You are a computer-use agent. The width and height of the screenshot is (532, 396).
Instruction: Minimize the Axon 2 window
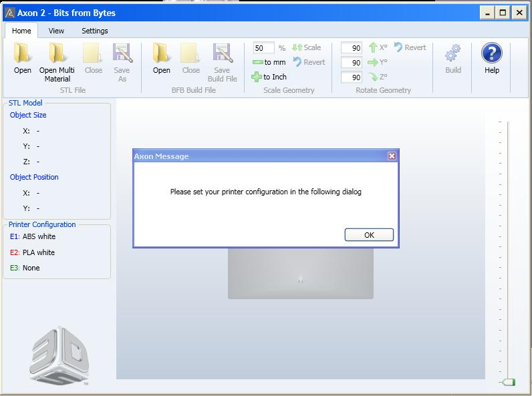[487, 13]
